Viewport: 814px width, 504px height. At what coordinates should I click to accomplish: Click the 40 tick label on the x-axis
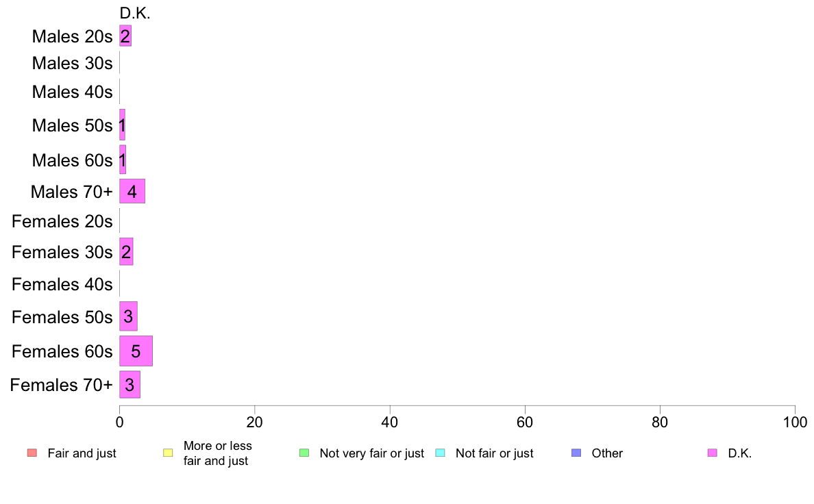[390, 423]
